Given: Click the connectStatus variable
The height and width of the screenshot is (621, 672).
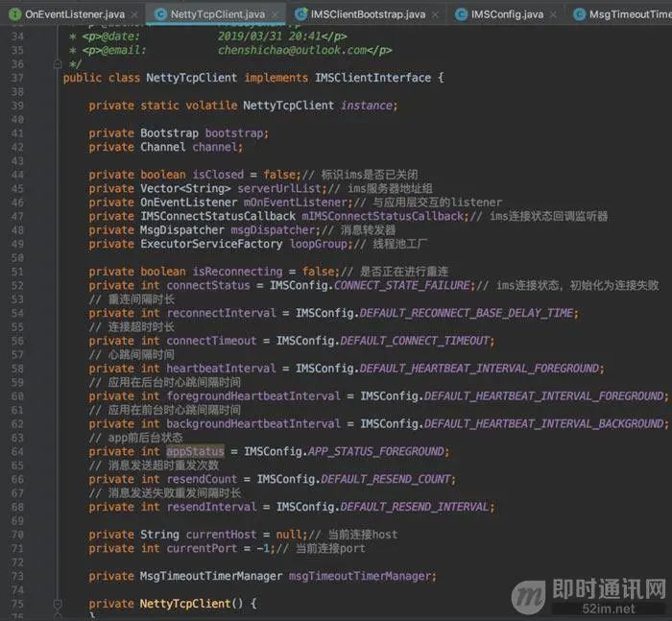Looking at the screenshot, I should click(x=208, y=285).
